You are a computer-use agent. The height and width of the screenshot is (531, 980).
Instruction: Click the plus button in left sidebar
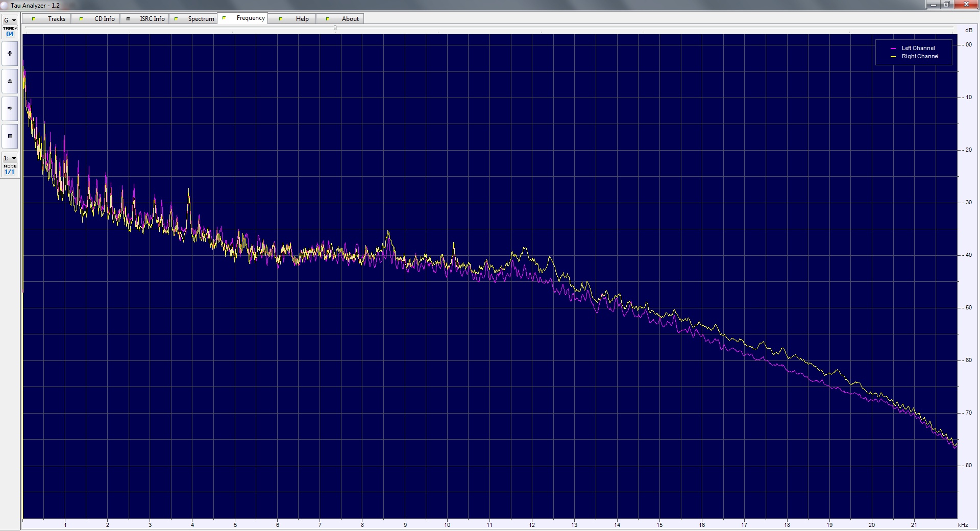pyautogui.click(x=10, y=54)
